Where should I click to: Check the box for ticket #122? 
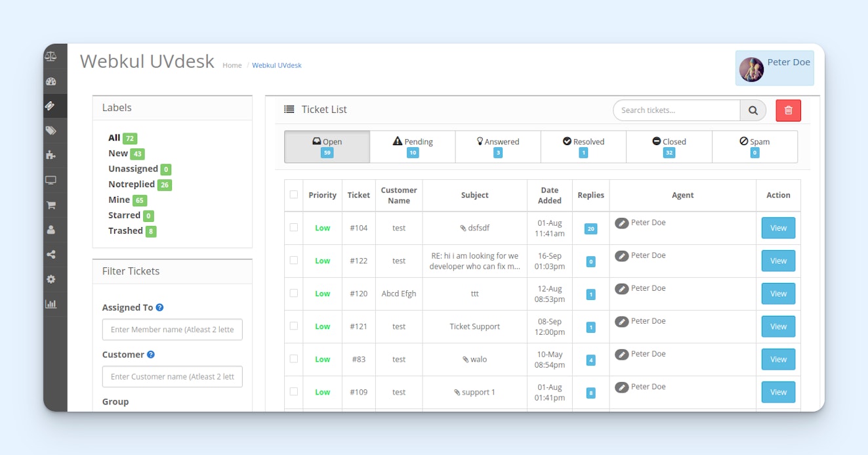tap(293, 260)
